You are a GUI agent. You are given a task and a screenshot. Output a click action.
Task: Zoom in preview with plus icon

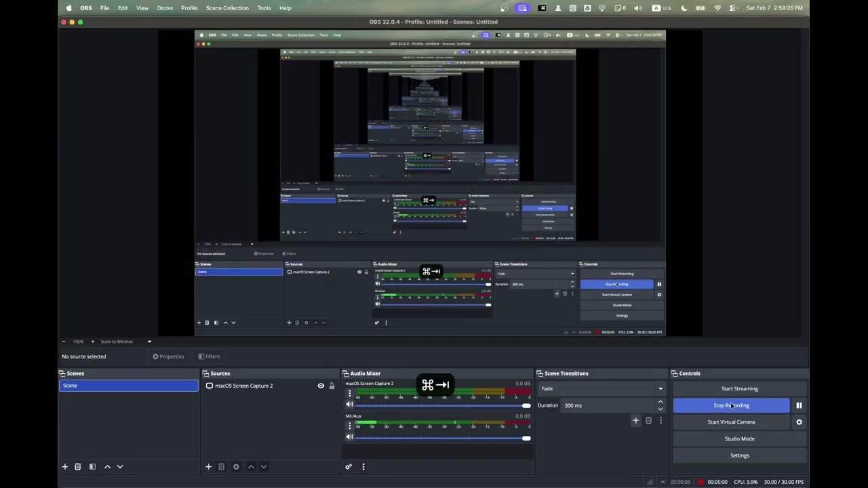[x=93, y=342]
